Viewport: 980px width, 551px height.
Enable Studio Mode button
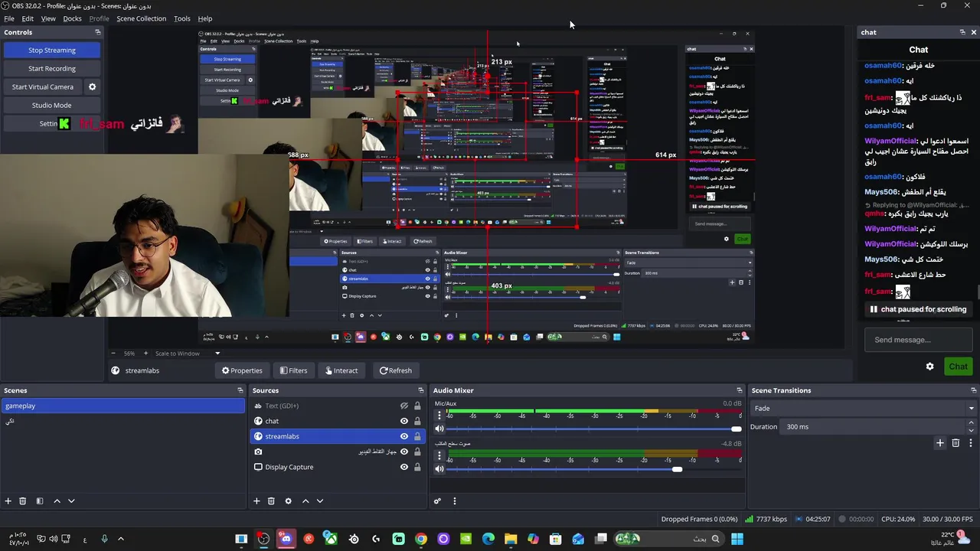[x=52, y=106]
